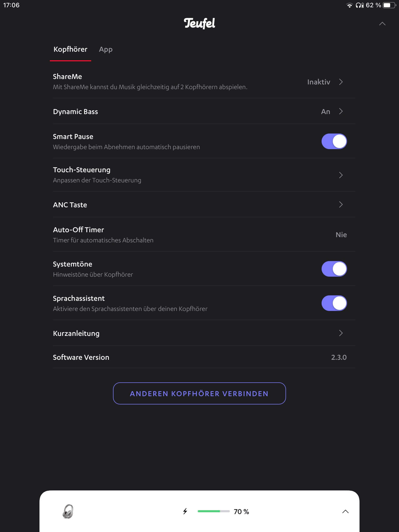Open Kurzanleitung via its arrow icon
Screen dimensions: 399x532
tap(341, 333)
